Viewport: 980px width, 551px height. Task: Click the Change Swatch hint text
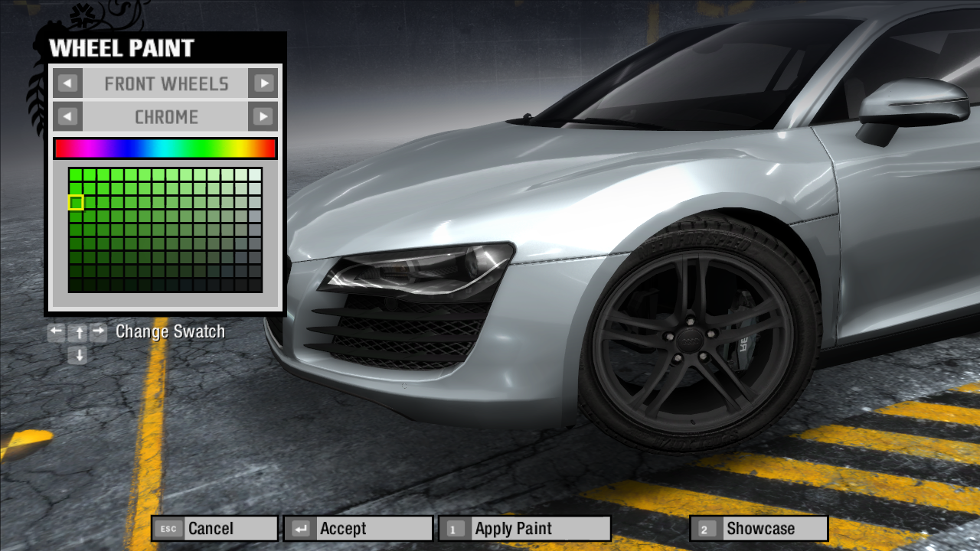click(170, 331)
